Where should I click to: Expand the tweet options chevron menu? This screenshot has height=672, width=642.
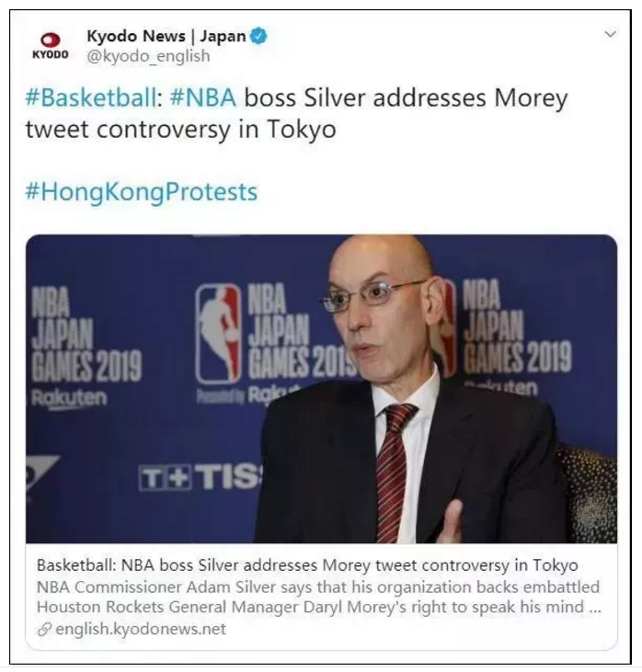click(610, 34)
